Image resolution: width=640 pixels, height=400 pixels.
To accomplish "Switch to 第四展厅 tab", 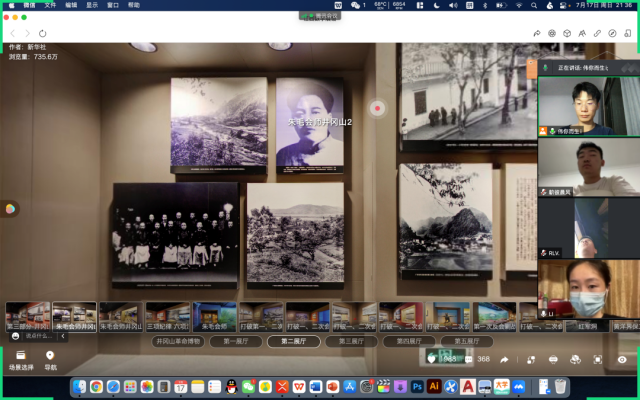I will pyautogui.click(x=409, y=341).
